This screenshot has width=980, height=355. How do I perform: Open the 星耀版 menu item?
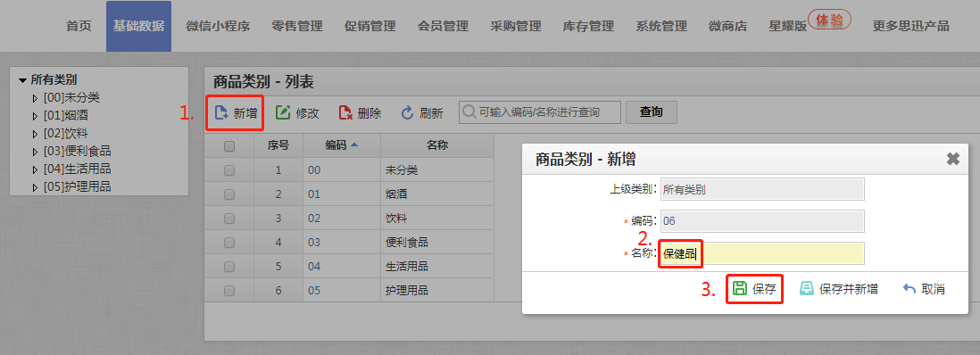pyautogui.click(x=787, y=26)
